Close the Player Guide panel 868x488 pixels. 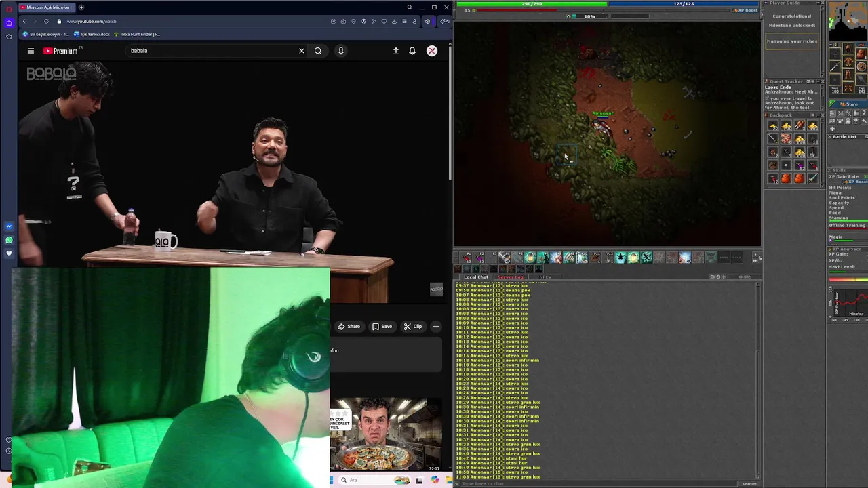823,3
